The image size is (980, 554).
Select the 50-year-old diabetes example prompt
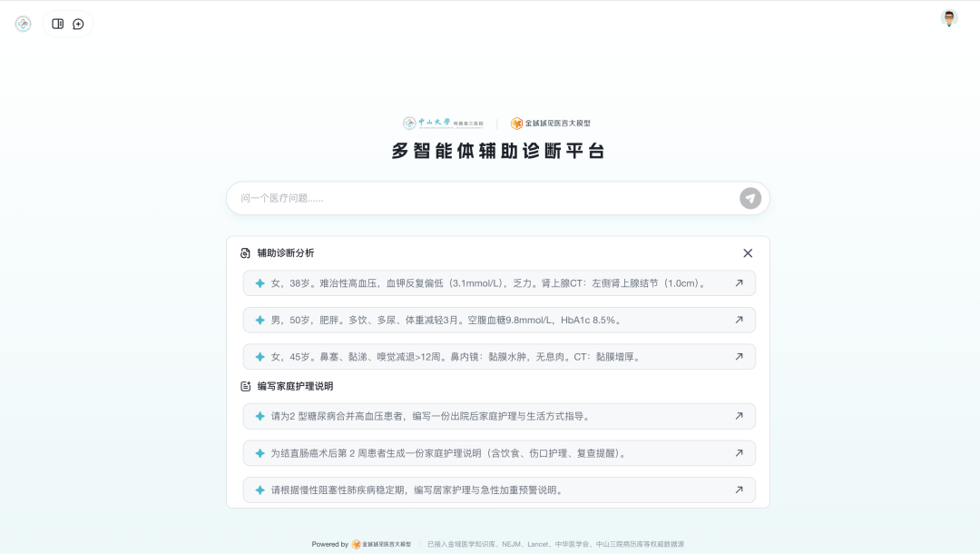[497, 320]
